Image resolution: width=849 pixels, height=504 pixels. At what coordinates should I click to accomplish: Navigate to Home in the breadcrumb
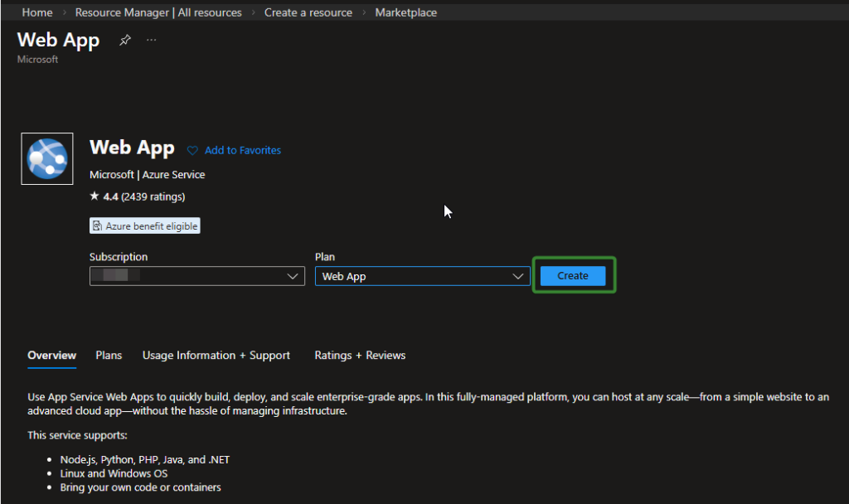[36, 12]
